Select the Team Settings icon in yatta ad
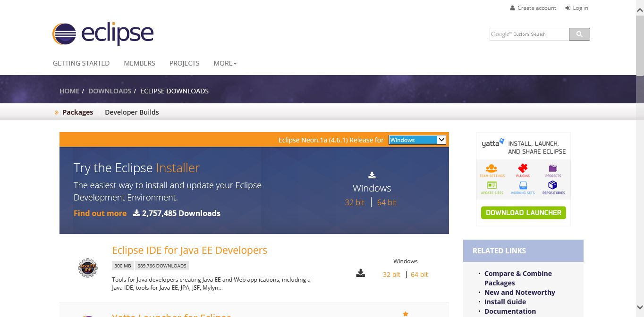The image size is (644, 317). click(491, 168)
